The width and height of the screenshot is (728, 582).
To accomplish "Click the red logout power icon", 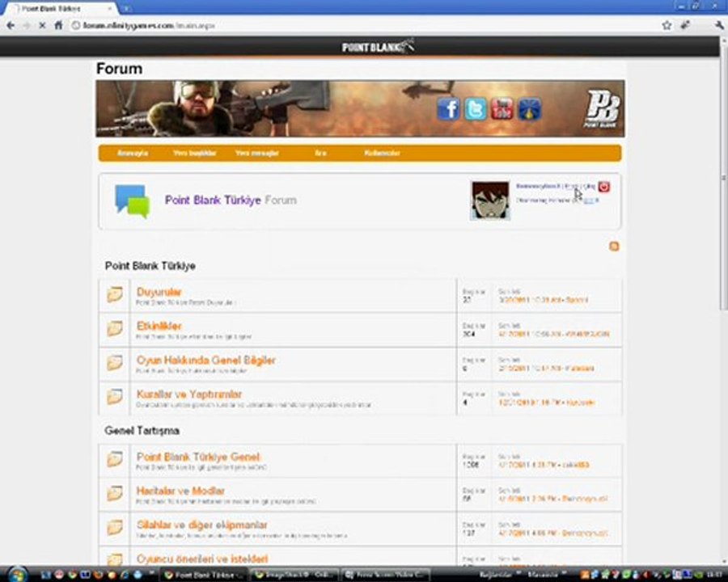I will [603, 187].
